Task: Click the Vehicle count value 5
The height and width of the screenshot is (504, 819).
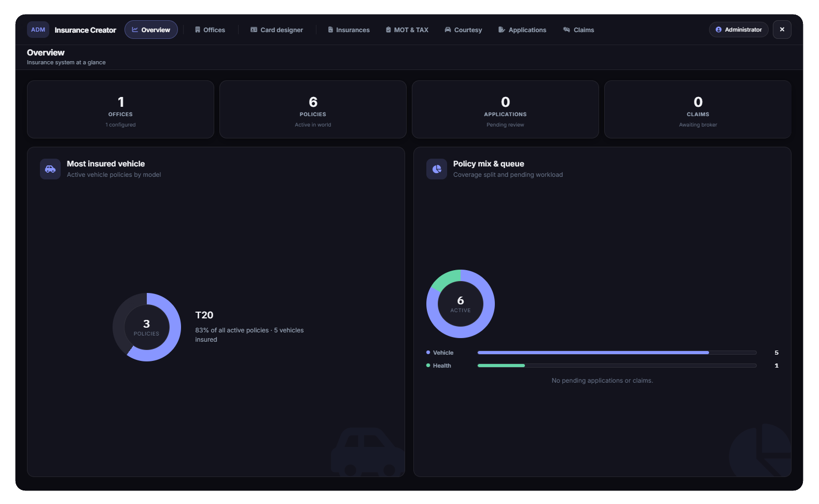Action: pyautogui.click(x=776, y=353)
